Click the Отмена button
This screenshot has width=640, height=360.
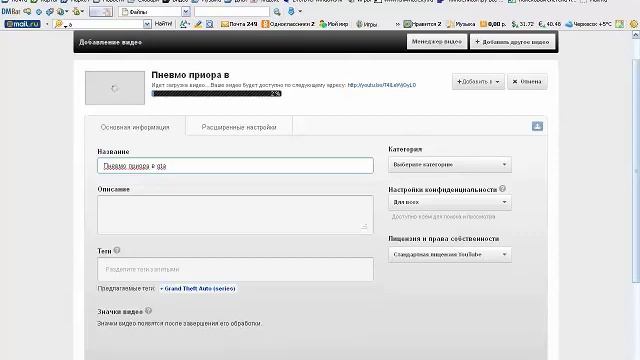(x=527, y=82)
